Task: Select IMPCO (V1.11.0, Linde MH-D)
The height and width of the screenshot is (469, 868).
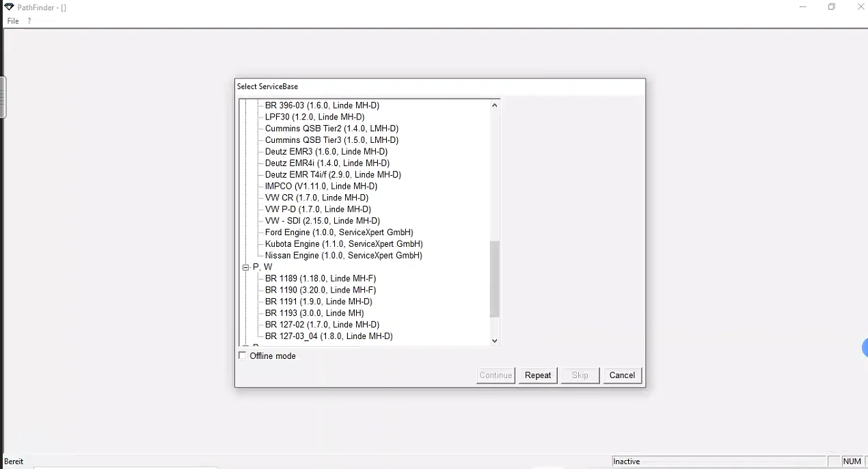Action: tap(321, 186)
